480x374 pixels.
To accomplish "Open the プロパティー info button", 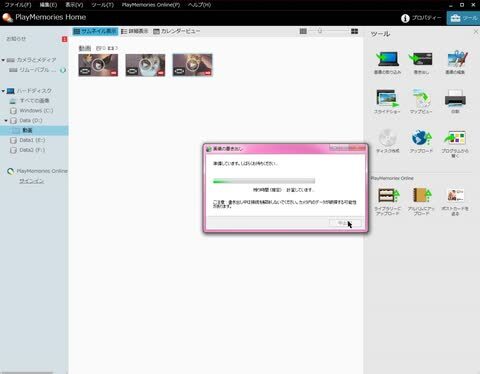I will [421, 18].
